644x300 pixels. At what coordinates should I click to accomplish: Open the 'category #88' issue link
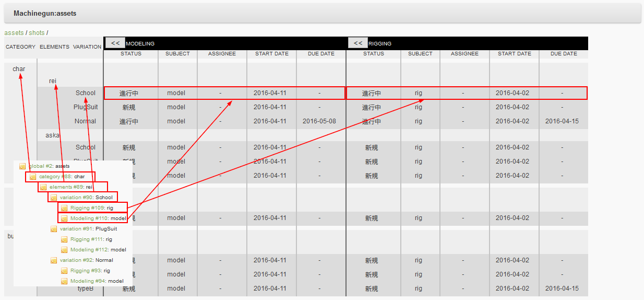55,177
